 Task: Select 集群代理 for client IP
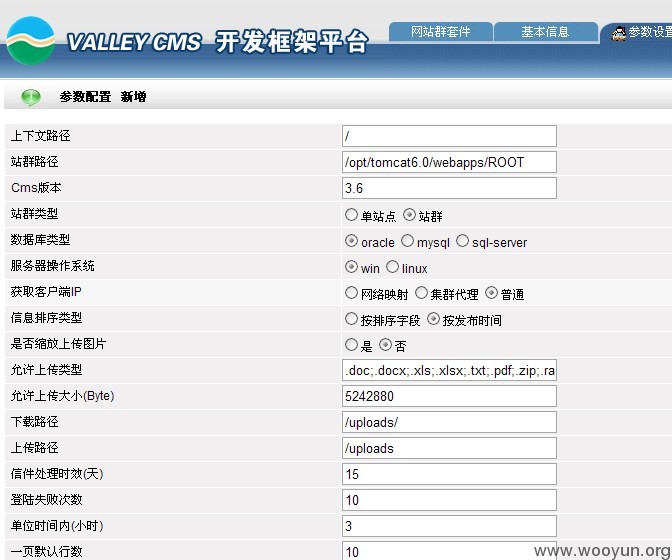point(421,293)
